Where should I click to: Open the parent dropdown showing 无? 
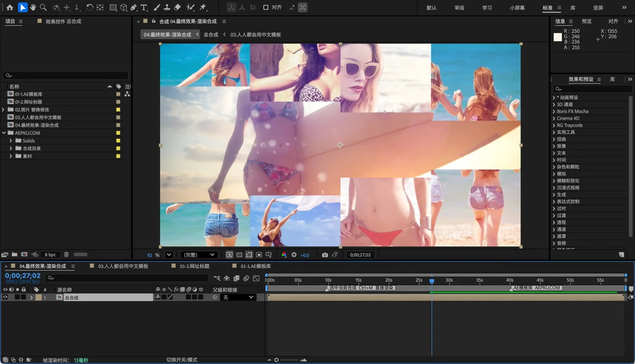point(238,298)
